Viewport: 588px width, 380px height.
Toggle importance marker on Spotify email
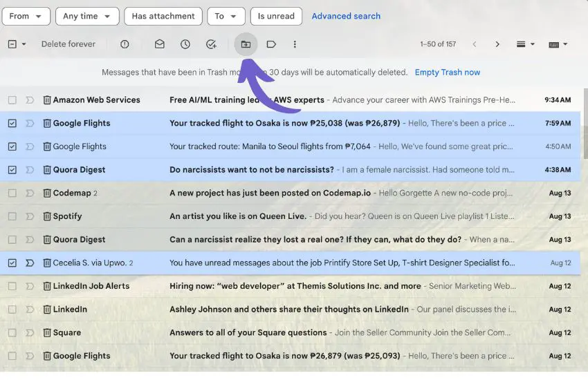(30, 216)
